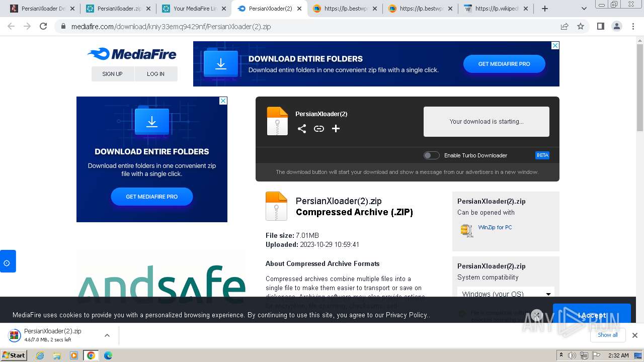This screenshot has height=362, width=644.
Task: Open the Windows (your OS) dropdown
Action: click(x=506, y=294)
